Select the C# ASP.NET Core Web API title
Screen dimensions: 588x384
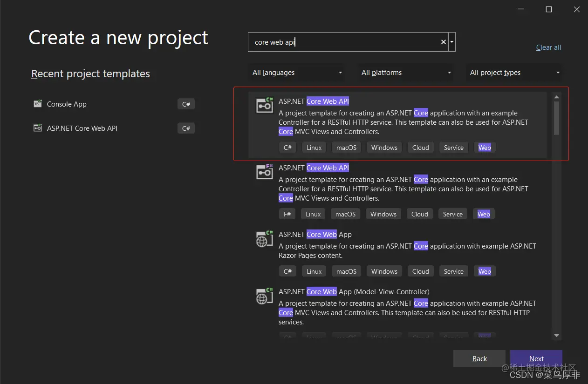pos(314,101)
